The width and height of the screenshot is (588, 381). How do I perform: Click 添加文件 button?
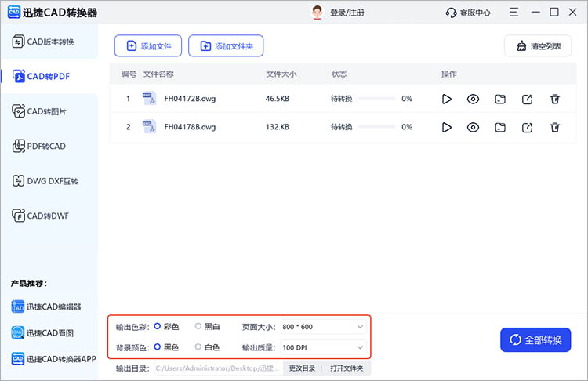click(x=148, y=45)
